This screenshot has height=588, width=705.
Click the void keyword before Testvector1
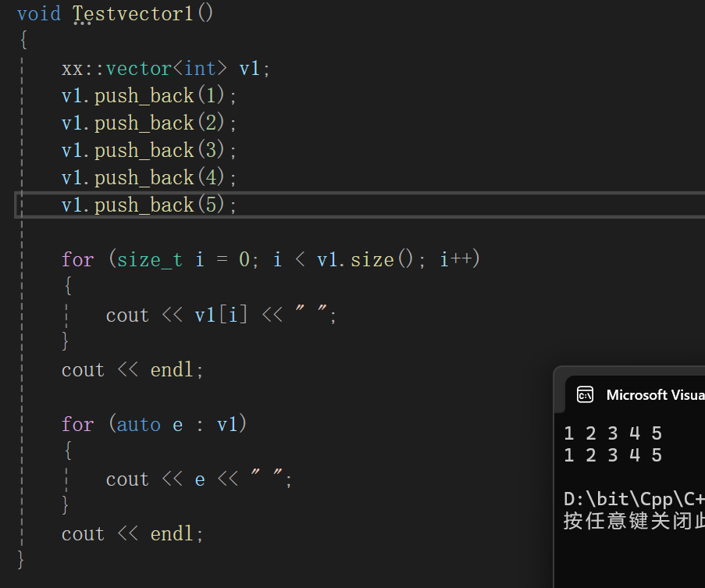pos(39,13)
